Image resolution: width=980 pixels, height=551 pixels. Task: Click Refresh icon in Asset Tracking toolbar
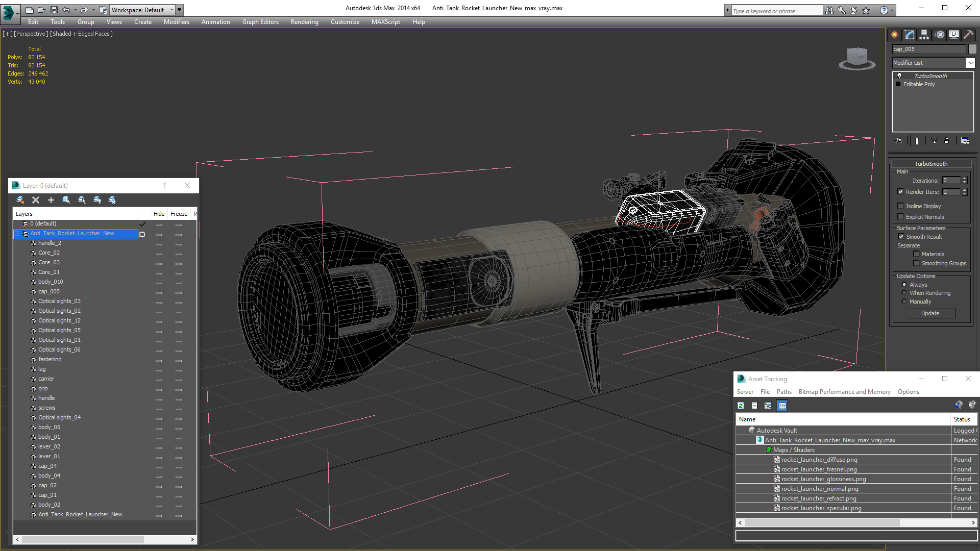[x=741, y=406]
